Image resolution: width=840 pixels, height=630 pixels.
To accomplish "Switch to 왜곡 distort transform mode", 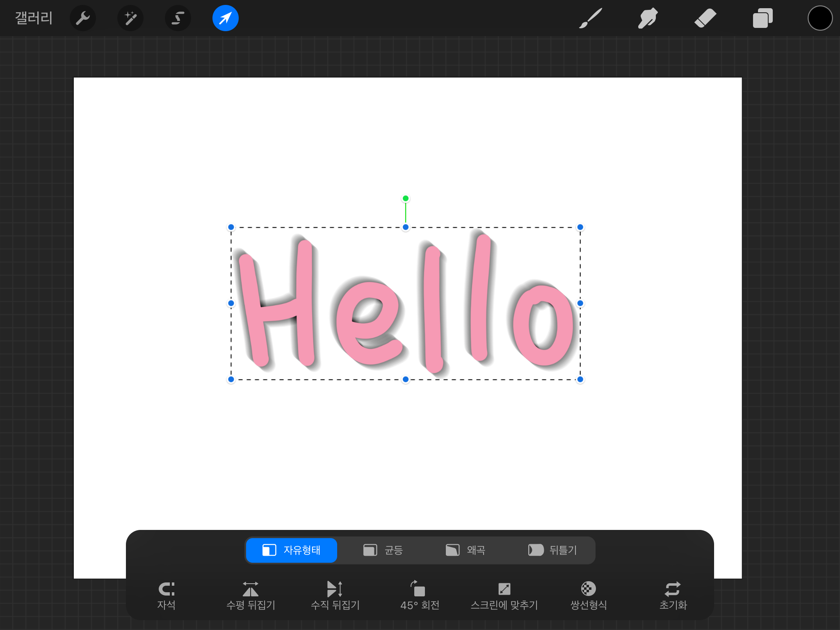I will point(466,550).
